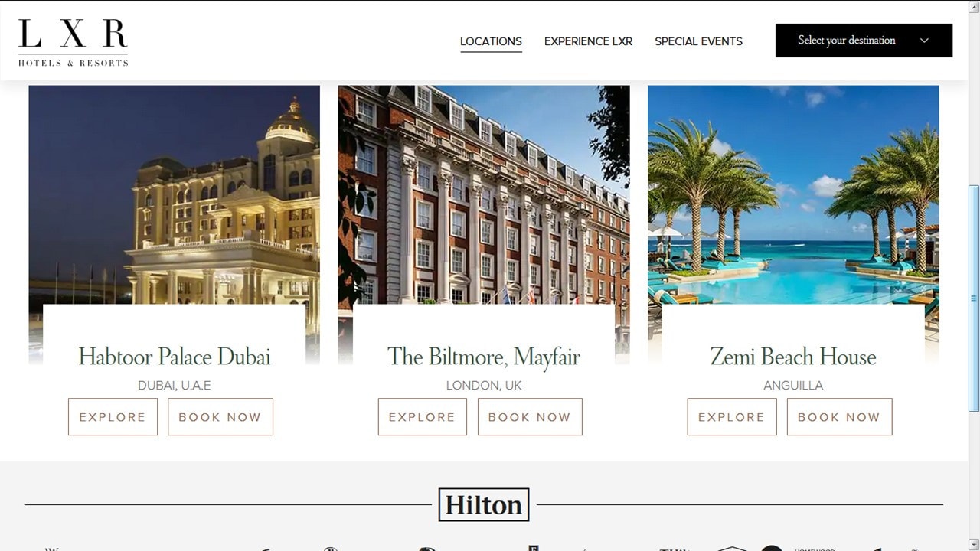Open the Select your destination dropdown
Screen dimensions: 980x551
[x=864, y=41]
